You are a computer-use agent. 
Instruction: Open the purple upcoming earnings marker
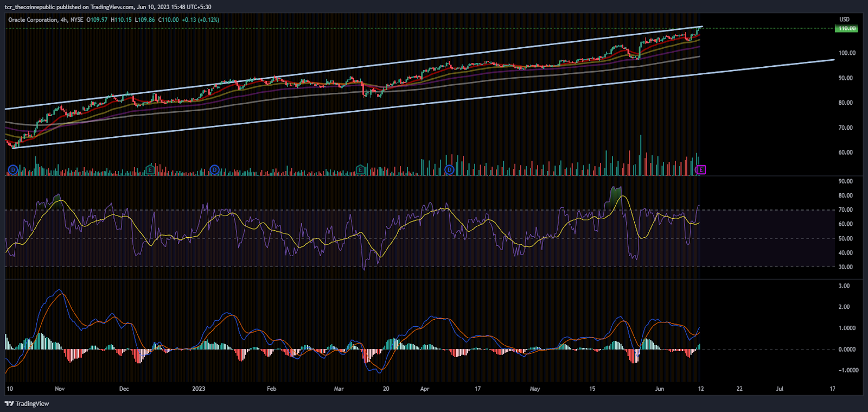coord(701,170)
